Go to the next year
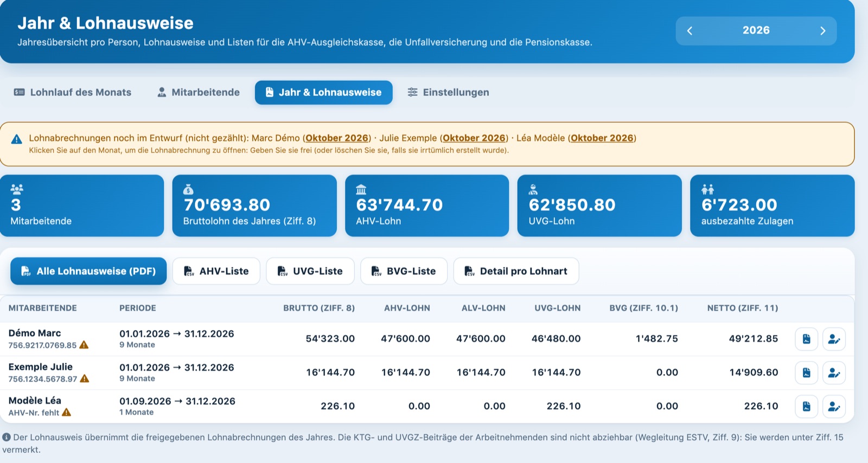The image size is (868, 463). [822, 31]
